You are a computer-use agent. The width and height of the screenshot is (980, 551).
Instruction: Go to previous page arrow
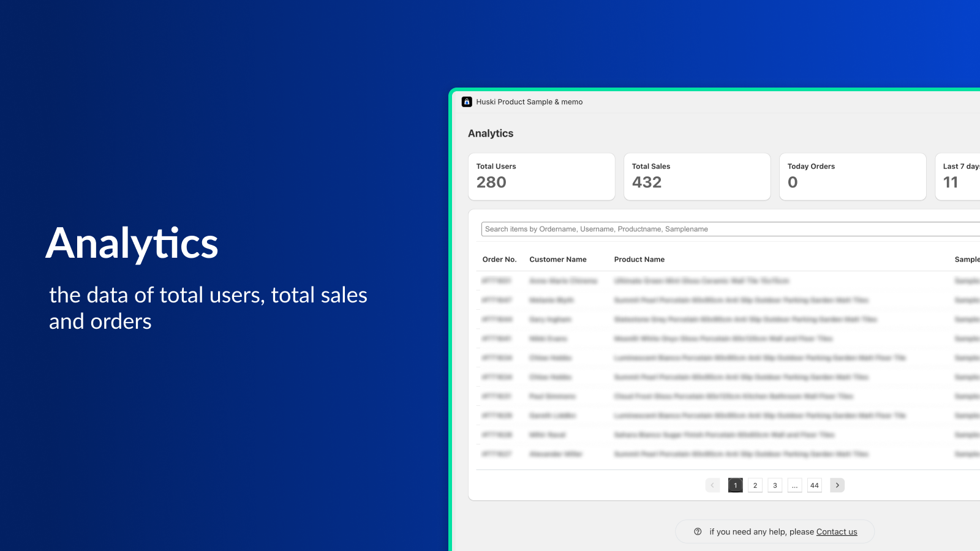[x=712, y=485]
